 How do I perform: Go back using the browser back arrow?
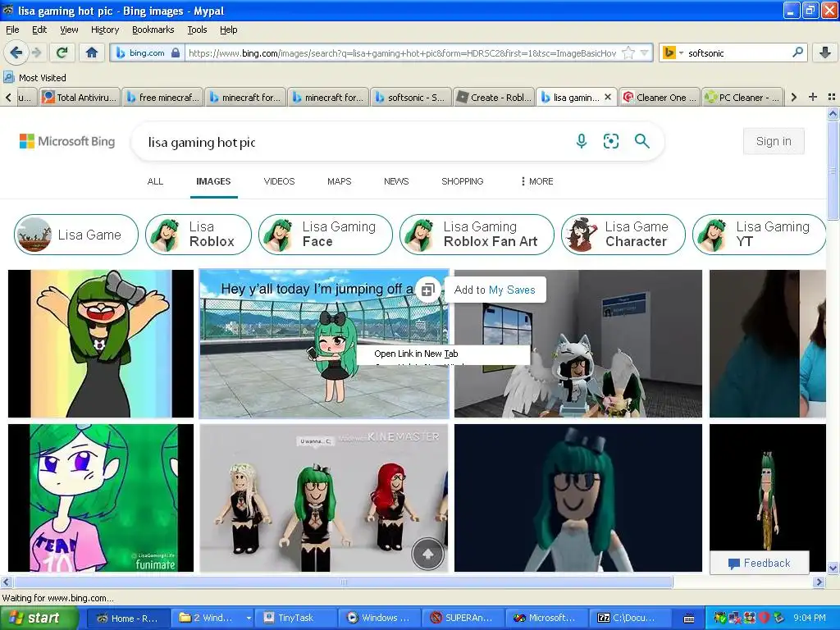click(x=16, y=52)
